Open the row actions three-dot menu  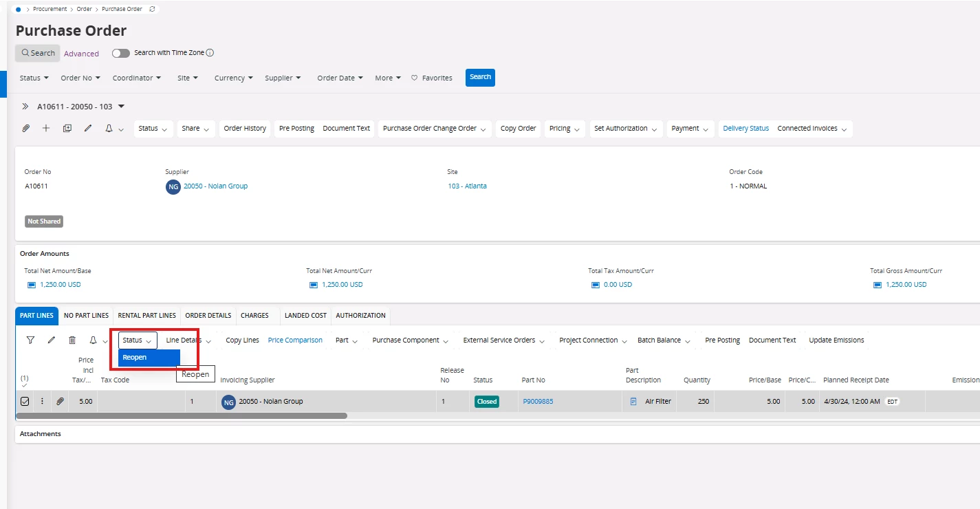[42, 401]
